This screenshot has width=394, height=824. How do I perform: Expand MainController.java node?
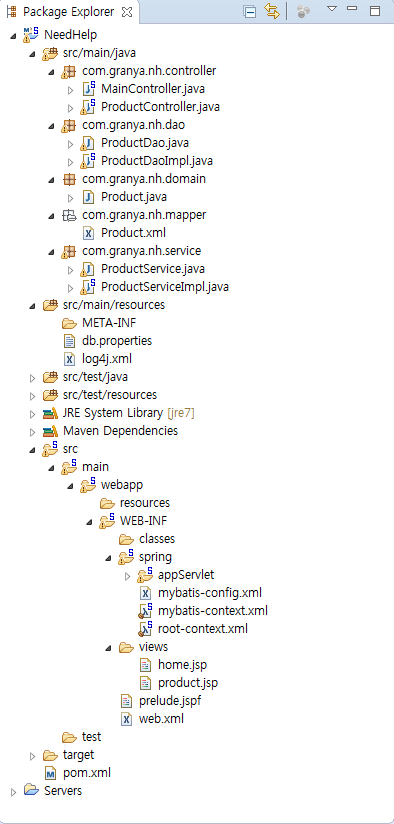click(x=70, y=89)
